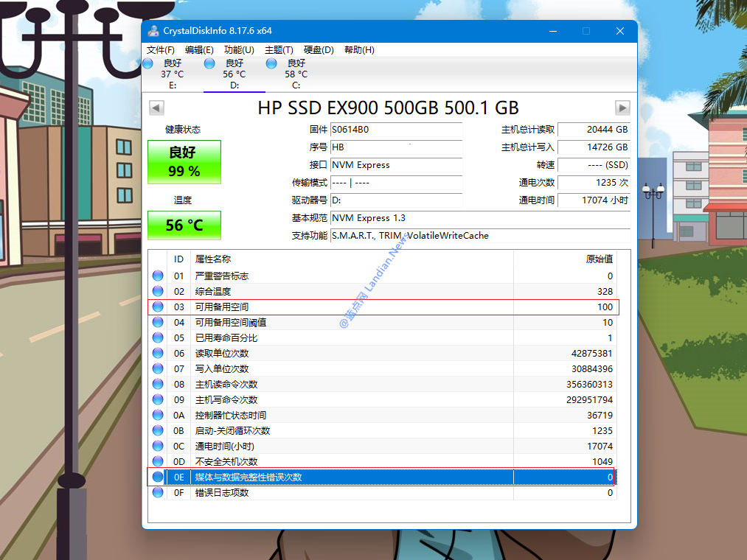Click status icon of row 06 读取单位次数
This screenshot has width=747, height=560.
click(x=158, y=353)
